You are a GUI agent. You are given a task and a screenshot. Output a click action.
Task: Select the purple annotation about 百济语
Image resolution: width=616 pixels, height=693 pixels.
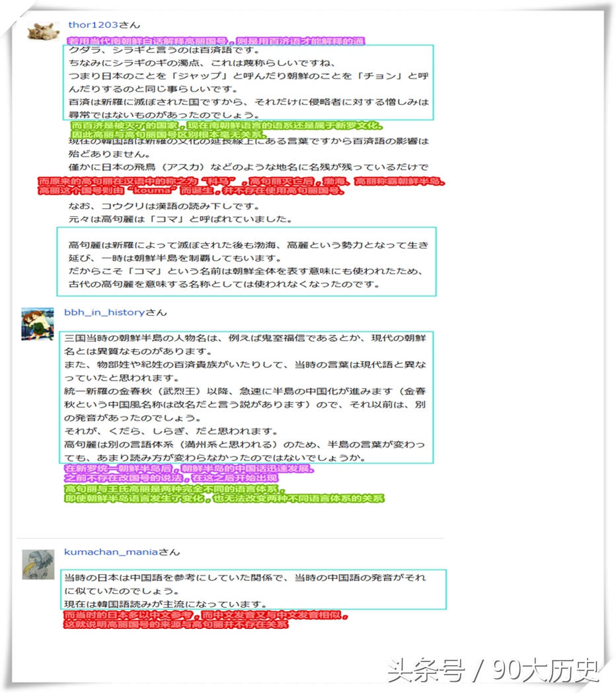click(218, 40)
